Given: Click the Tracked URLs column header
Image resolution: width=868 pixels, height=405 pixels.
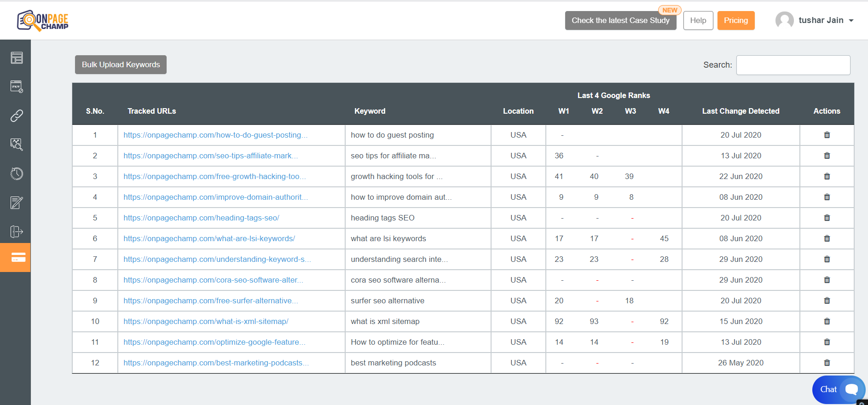Looking at the screenshot, I should 152,111.
